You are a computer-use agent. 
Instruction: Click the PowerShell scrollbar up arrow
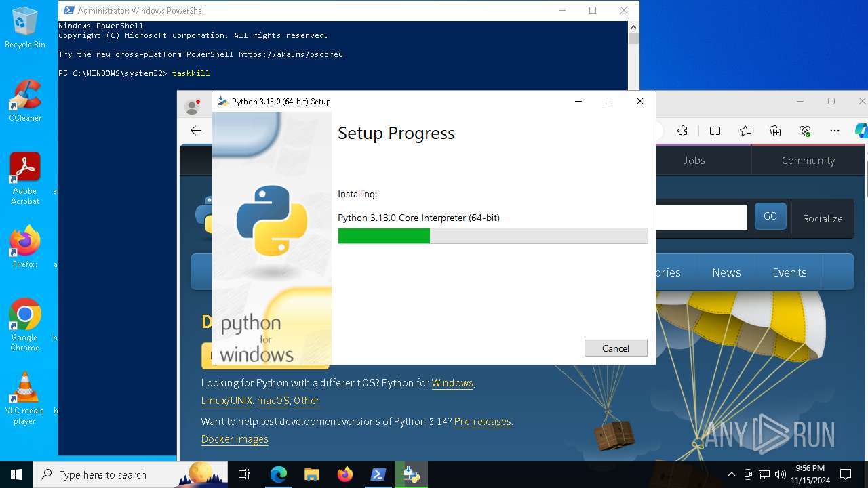tap(634, 27)
